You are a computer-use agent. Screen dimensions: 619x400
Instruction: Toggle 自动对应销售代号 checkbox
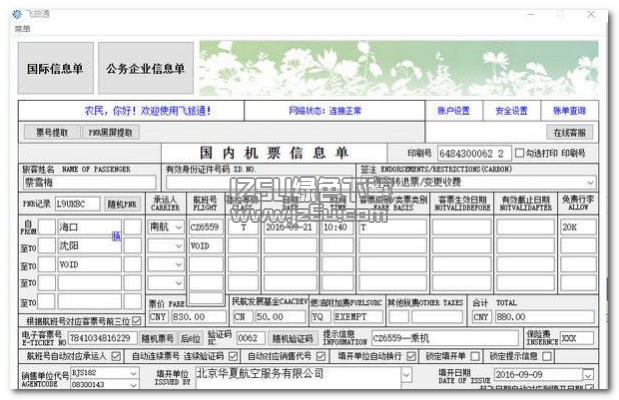[x=321, y=357]
